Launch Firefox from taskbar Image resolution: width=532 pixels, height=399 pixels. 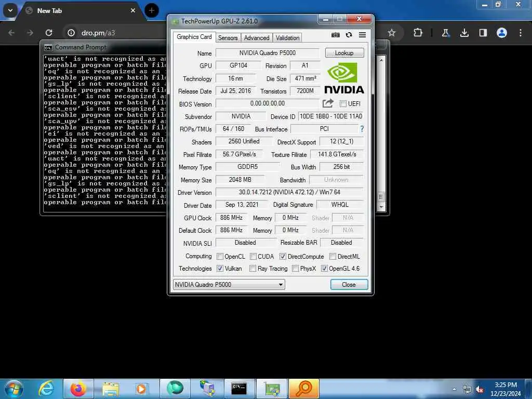(x=78, y=389)
